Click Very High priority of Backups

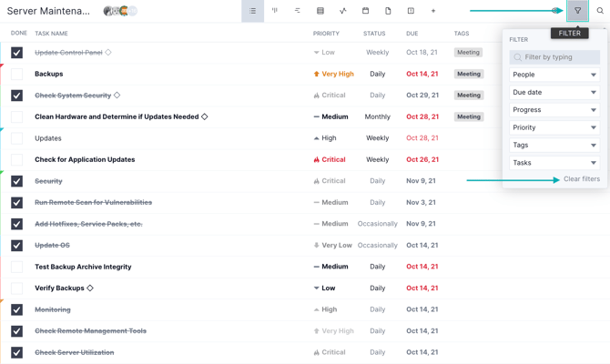pos(334,74)
